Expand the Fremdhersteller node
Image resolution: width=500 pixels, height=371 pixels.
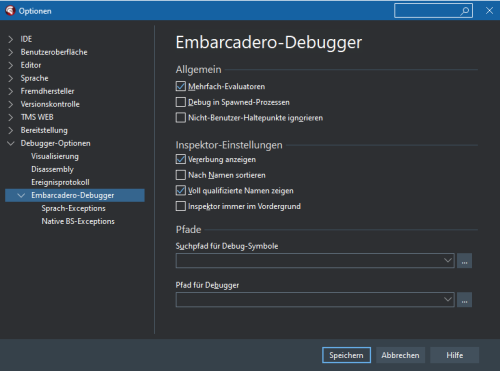[11, 91]
